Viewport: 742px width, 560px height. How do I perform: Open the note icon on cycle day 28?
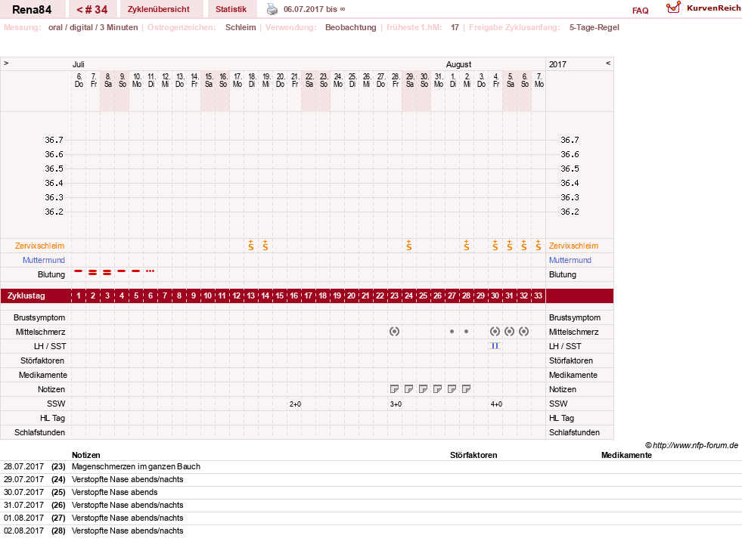(466, 389)
